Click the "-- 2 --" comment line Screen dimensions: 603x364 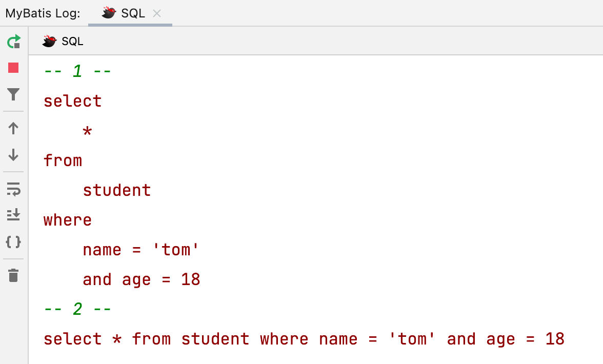77,309
